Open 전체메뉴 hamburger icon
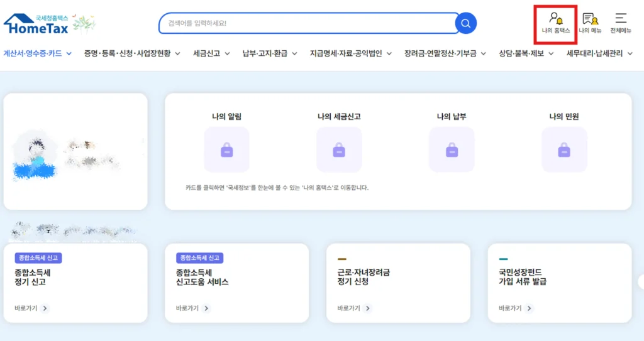The width and height of the screenshot is (644, 341). coord(621,23)
